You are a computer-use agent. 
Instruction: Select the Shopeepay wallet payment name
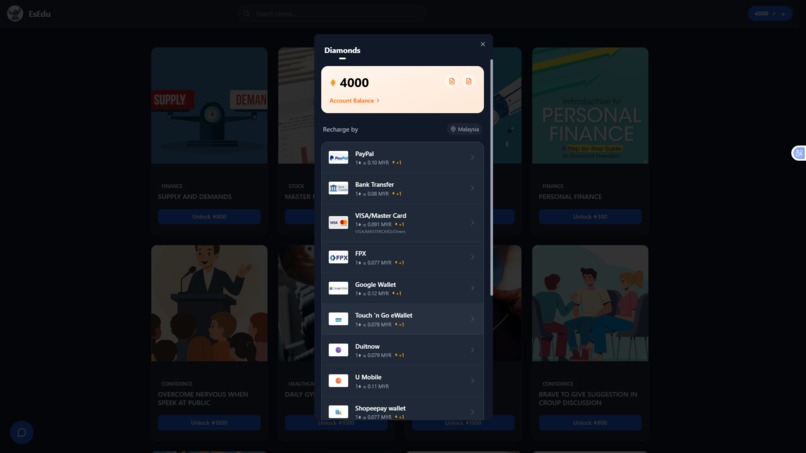tap(380, 408)
